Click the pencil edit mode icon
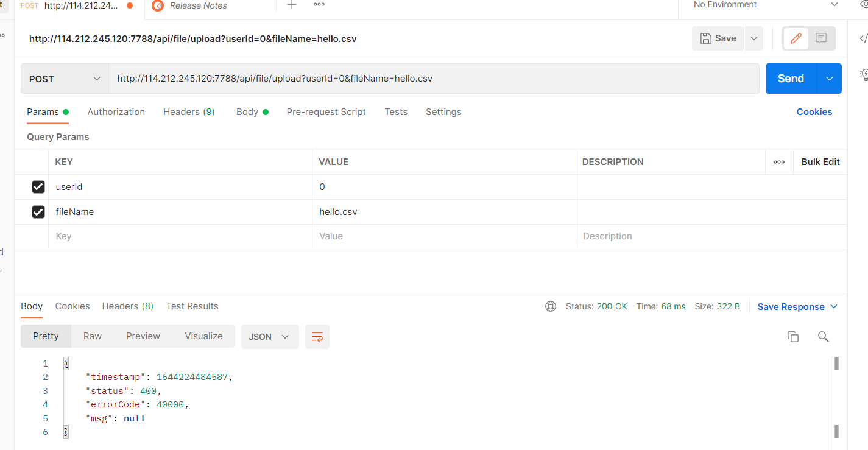 pyautogui.click(x=796, y=38)
